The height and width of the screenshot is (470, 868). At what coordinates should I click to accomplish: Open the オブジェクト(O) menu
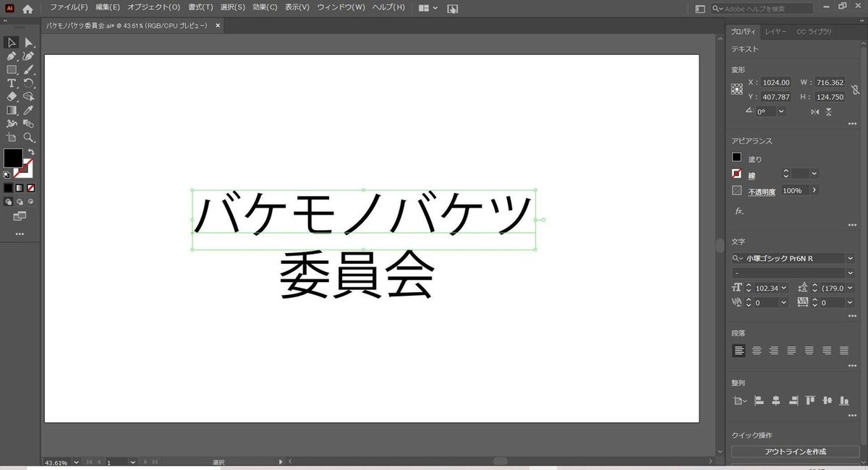coord(153,7)
